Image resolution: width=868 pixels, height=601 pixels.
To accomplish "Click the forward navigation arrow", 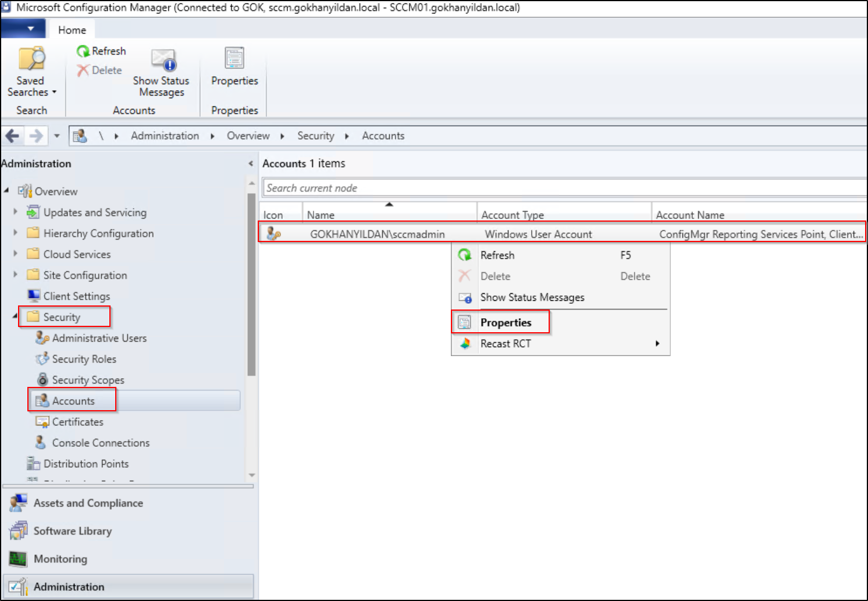I will click(x=36, y=136).
